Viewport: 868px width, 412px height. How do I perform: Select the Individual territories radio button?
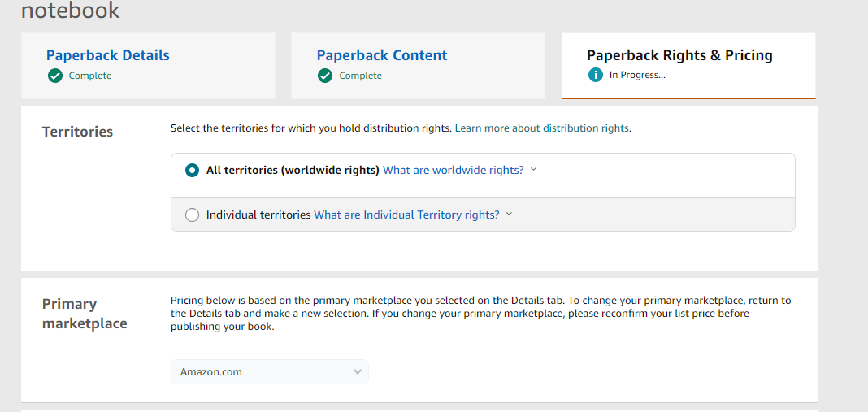pos(192,215)
